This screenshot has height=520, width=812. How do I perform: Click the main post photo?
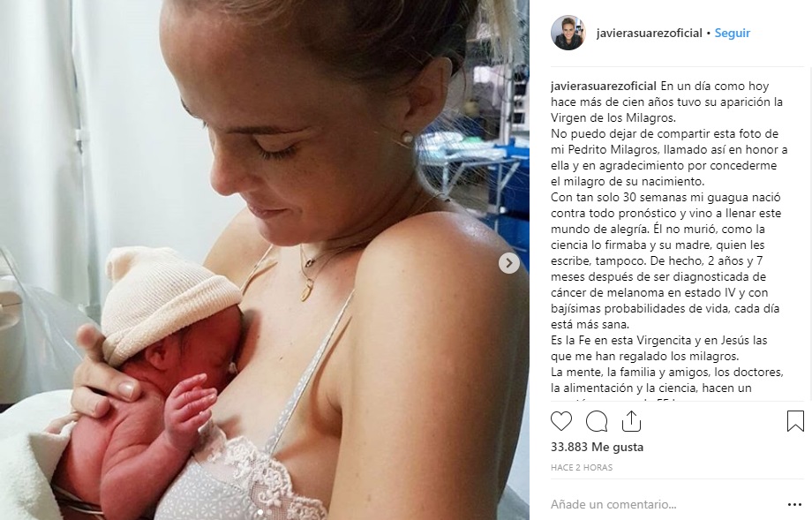pos(265,260)
